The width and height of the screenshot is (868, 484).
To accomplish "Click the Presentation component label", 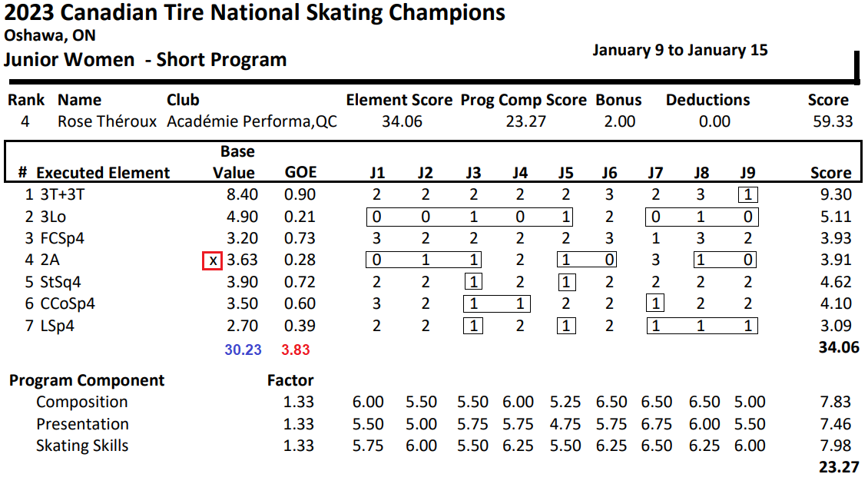I will 82,424.
